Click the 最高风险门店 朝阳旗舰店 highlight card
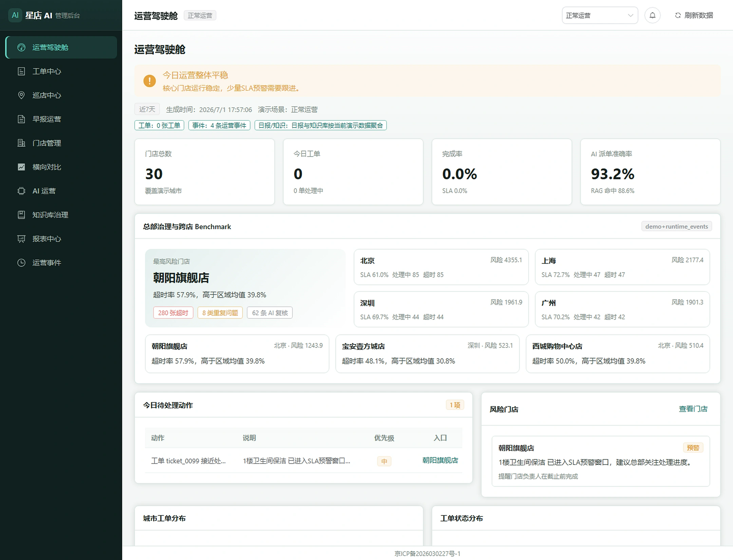 [245, 288]
